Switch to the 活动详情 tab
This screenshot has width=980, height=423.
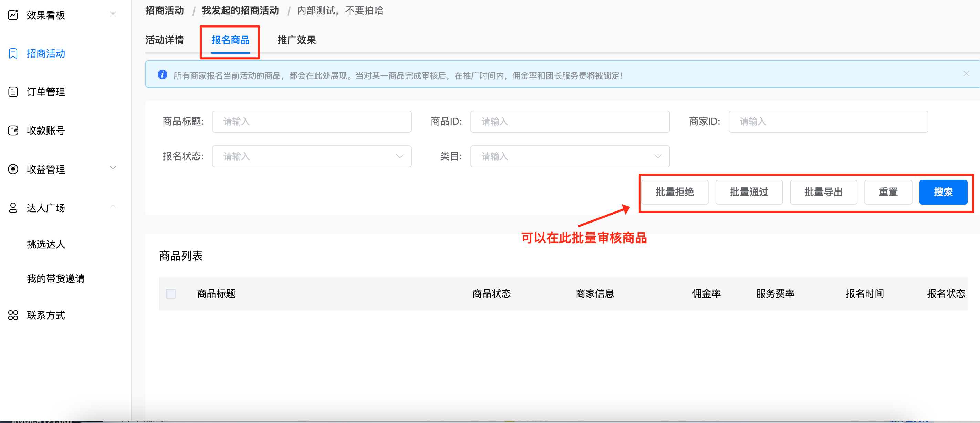click(164, 40)
